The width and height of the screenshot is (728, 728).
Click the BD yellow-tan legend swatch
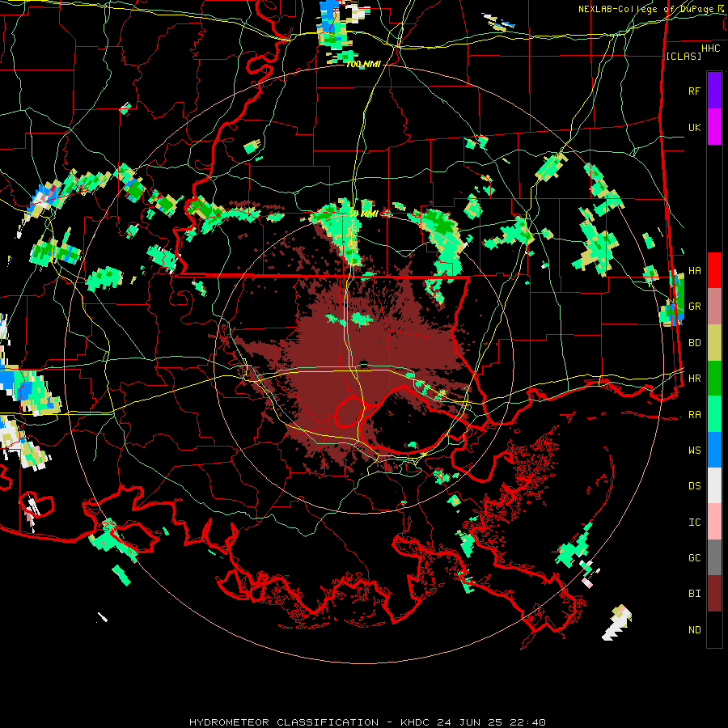click(x=714, y=343)
